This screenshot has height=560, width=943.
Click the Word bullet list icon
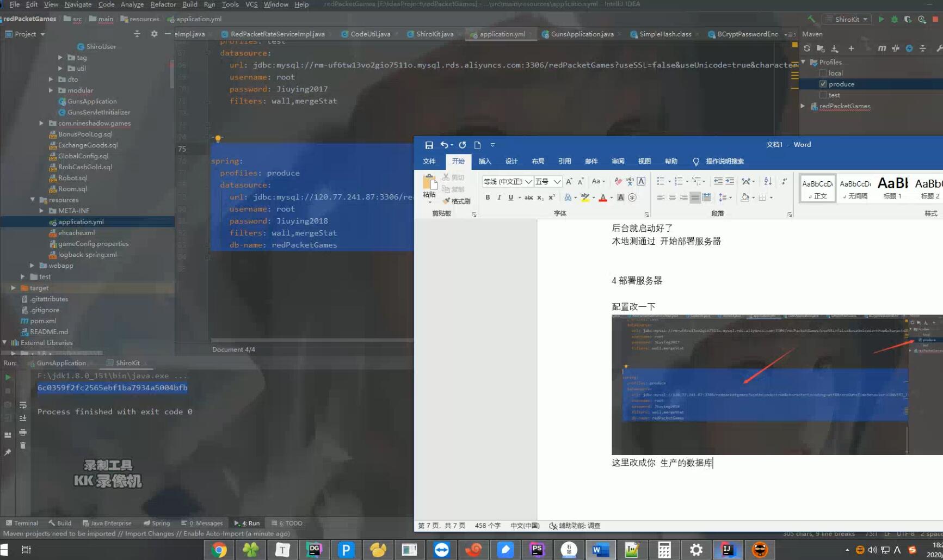[660, 181]
